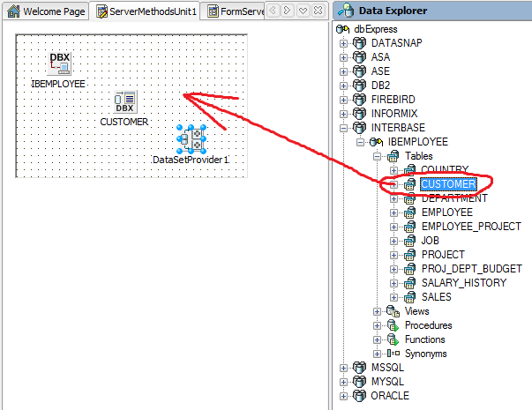532x410 pixels.
Task: Select the IBEMPLOYEE DBX connection component
Action: point(59,63)
